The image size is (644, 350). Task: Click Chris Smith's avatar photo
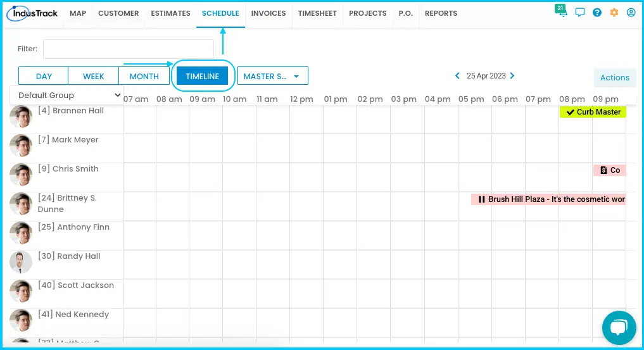[21, 175]
